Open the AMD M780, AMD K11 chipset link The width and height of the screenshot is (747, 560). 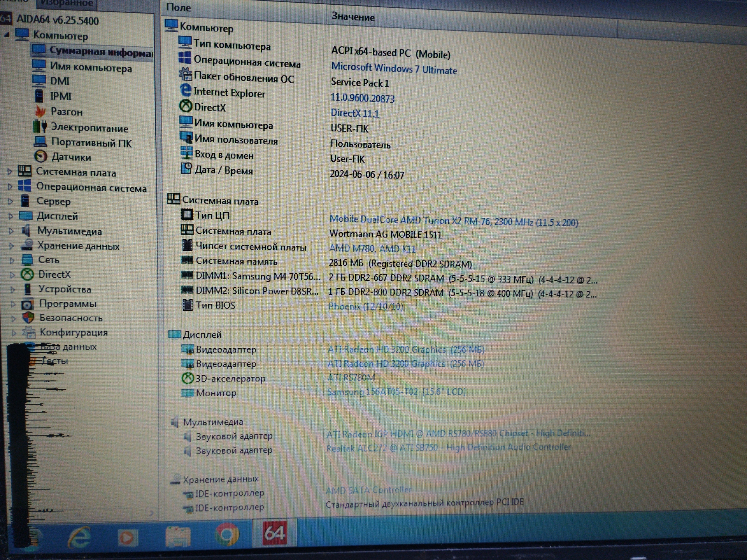click(372, 248)
